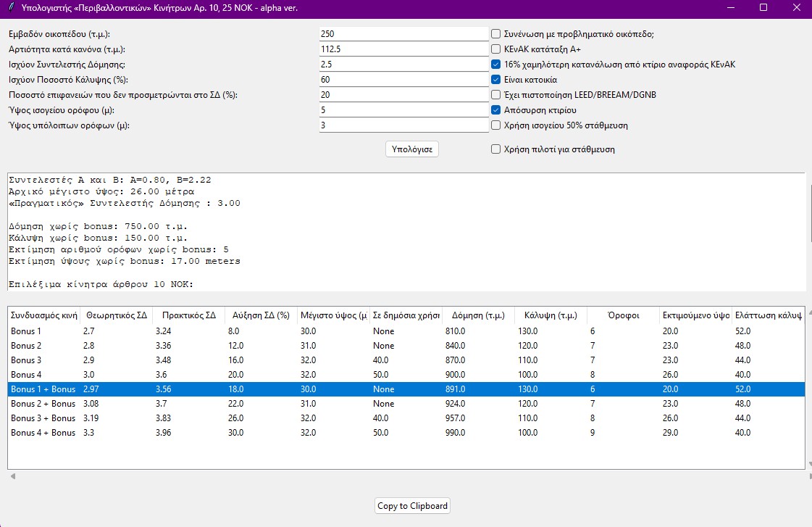This screenshot has width=812, height=527.
Task: Click the 'Copy to Clipboard' button
Action: (x=412, y=506)
